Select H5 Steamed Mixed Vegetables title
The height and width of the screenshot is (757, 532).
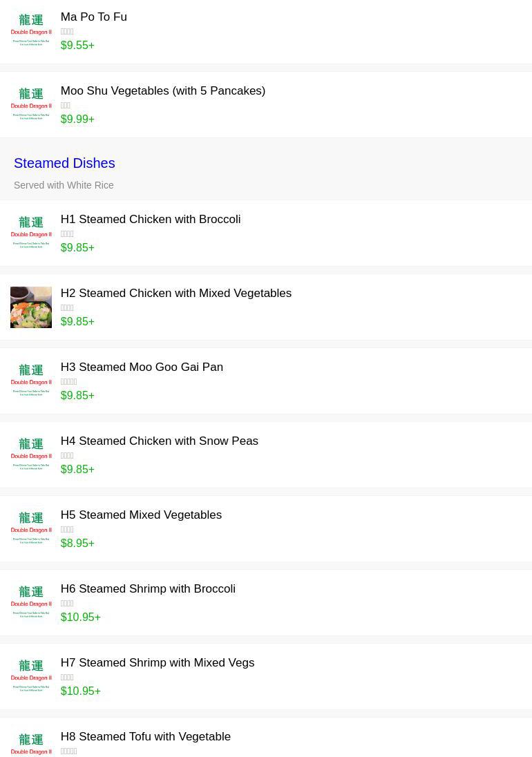tap(141, 515)
